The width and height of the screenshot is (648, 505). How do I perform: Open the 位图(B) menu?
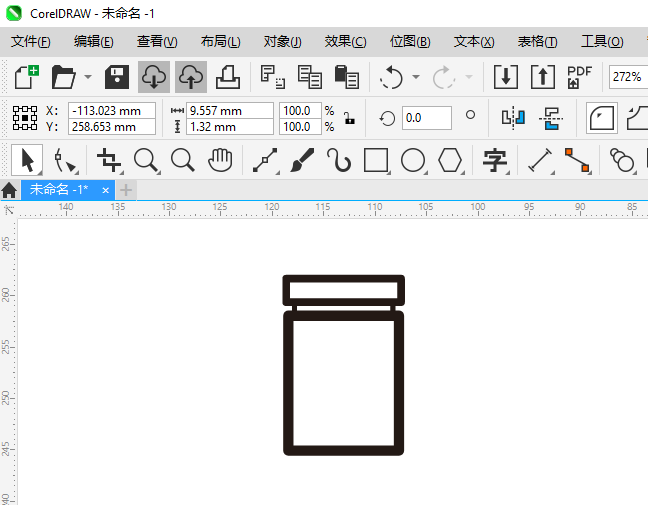(410, 41)
